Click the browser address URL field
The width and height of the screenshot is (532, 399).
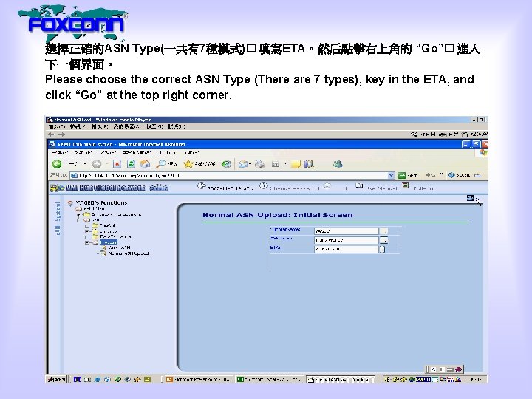pos(229,175)
